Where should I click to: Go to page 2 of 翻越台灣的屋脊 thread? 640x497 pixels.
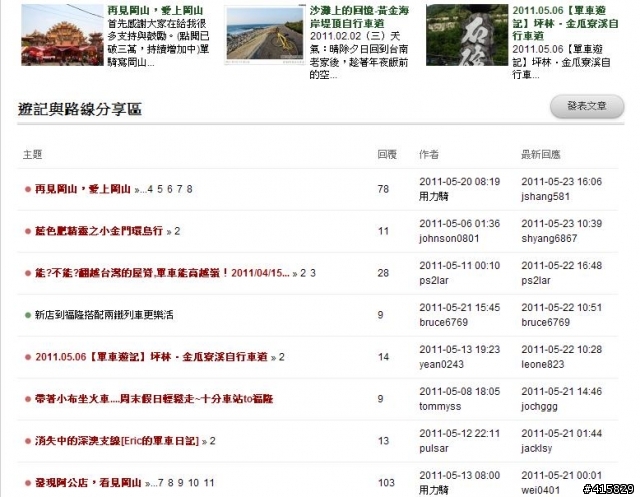point(303,273)
